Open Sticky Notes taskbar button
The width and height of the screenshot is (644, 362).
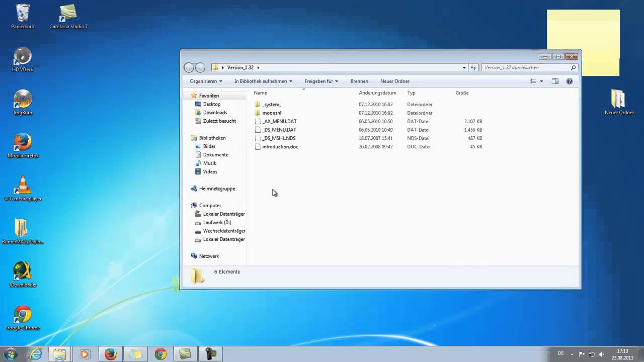135,354
